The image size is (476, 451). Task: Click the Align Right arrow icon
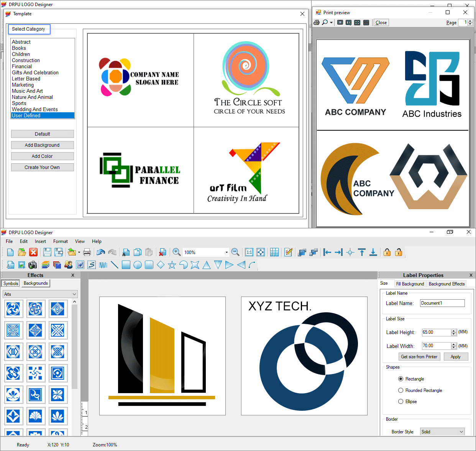click(x=339, y=252)
